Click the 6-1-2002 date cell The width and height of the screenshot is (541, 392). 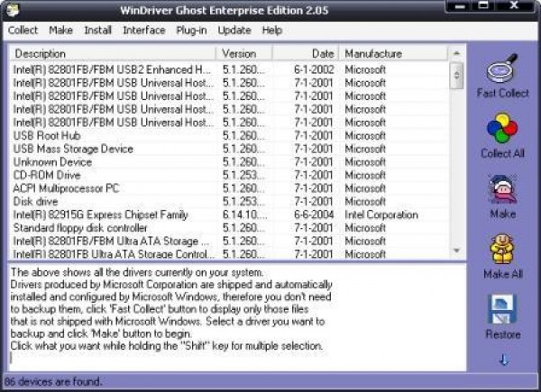pos(314,69)
